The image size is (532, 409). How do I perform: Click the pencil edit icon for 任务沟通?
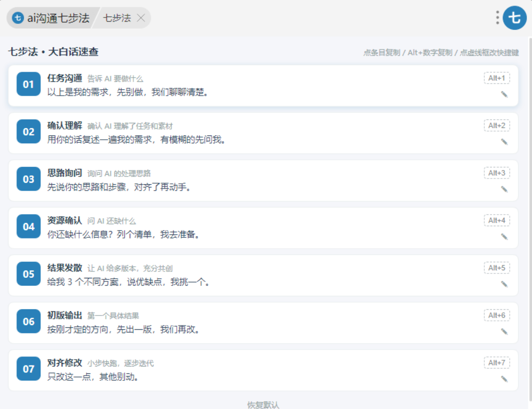(504, 94)
